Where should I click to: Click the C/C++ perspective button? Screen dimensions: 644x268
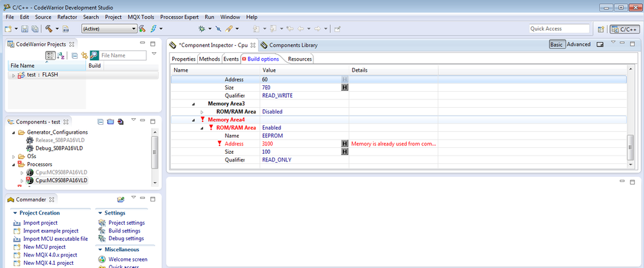[x=624, y=29]
